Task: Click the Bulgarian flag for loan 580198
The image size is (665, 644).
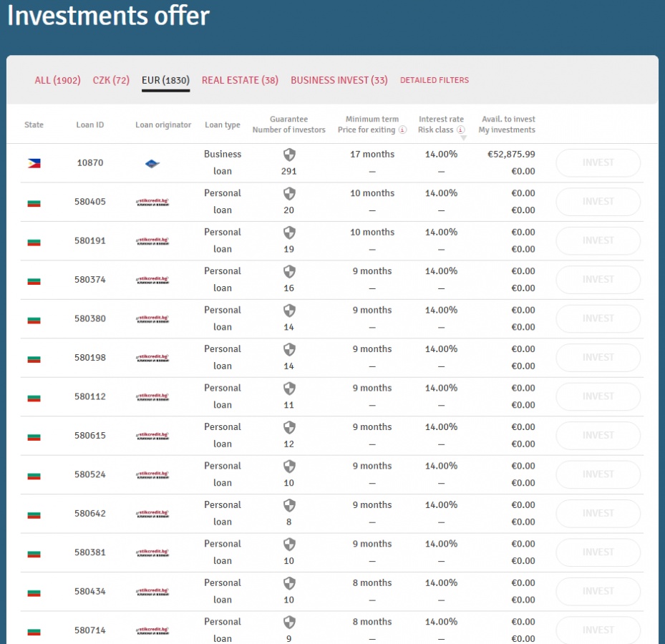Action: pyautogui.click(x=34, y=358)
